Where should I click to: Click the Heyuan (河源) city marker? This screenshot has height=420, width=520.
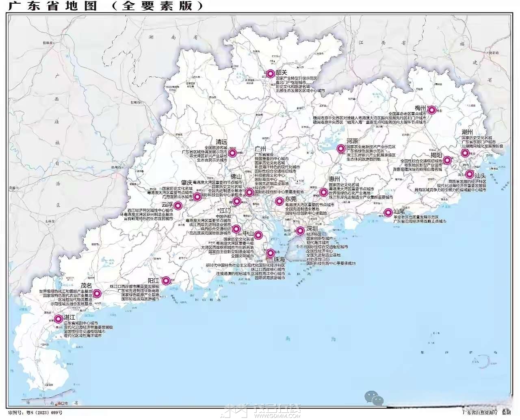click(x=341, y=149)
